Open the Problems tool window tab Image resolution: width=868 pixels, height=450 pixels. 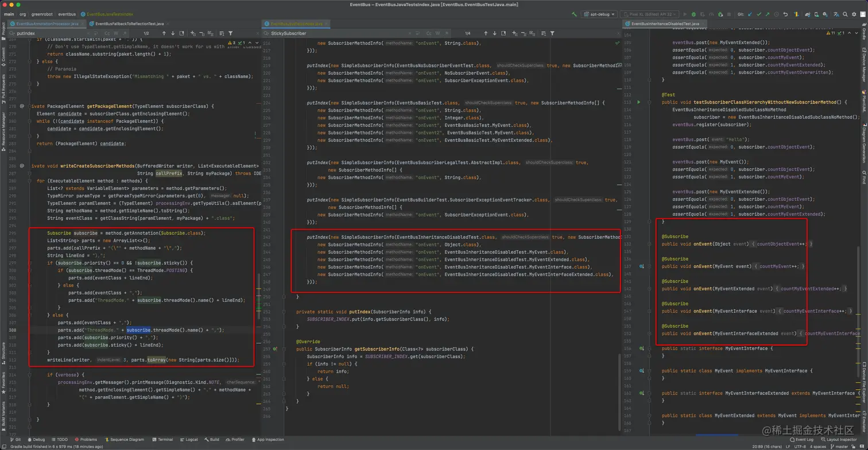click(x=86, y=440)
